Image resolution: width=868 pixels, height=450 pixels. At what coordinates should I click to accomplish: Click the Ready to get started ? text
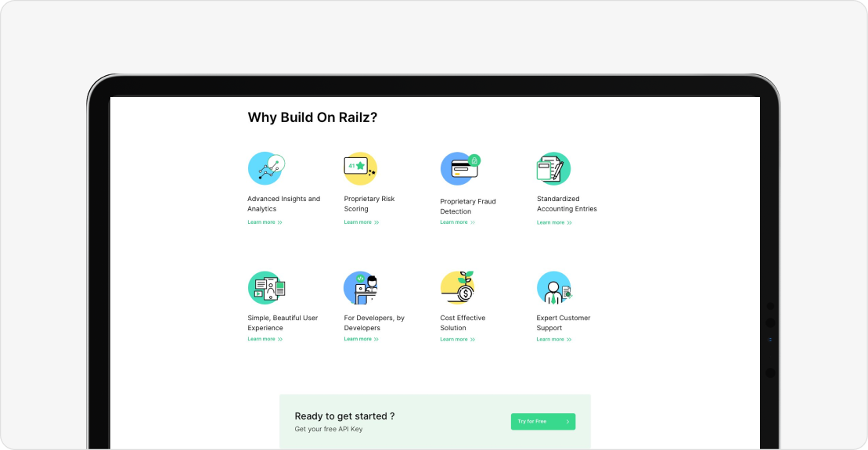click(x=344, y=416)
